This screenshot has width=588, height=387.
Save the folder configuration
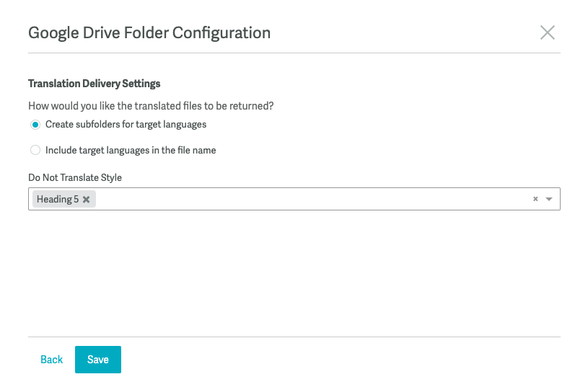tap(98, 360)
